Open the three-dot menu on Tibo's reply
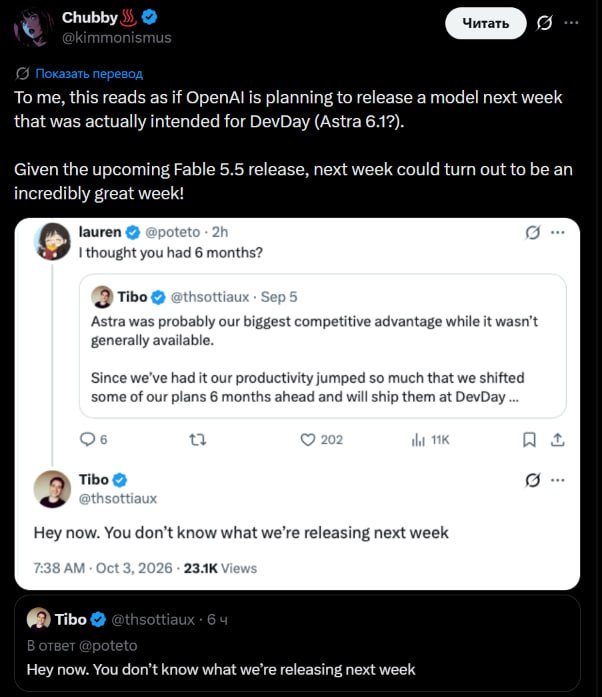The width and height of the screenshot is (602, 697). pyautogui.click(x=558, y=480)
